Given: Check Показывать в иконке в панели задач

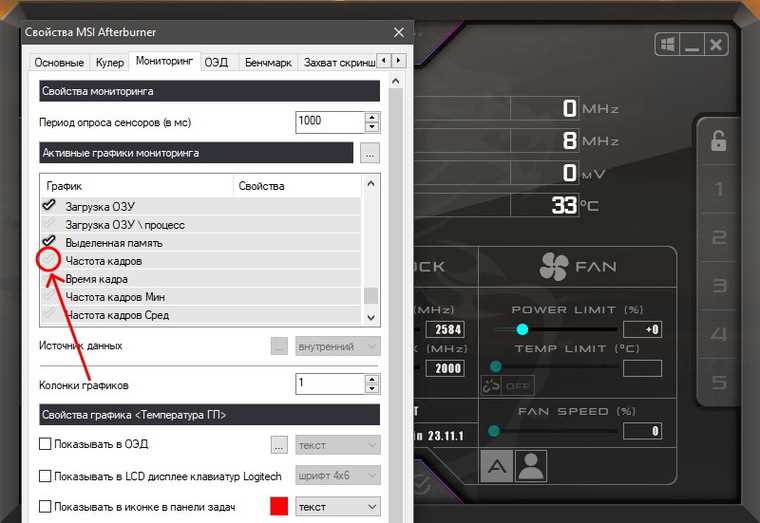Looking at the screenshot, I should point(45,507).
